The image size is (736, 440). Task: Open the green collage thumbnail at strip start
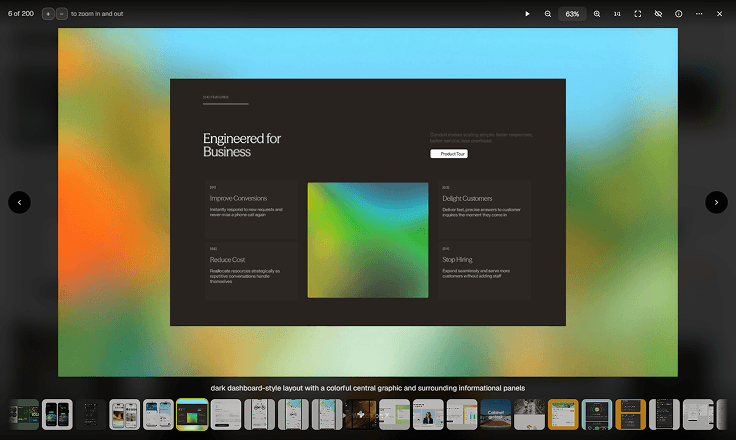24,415
